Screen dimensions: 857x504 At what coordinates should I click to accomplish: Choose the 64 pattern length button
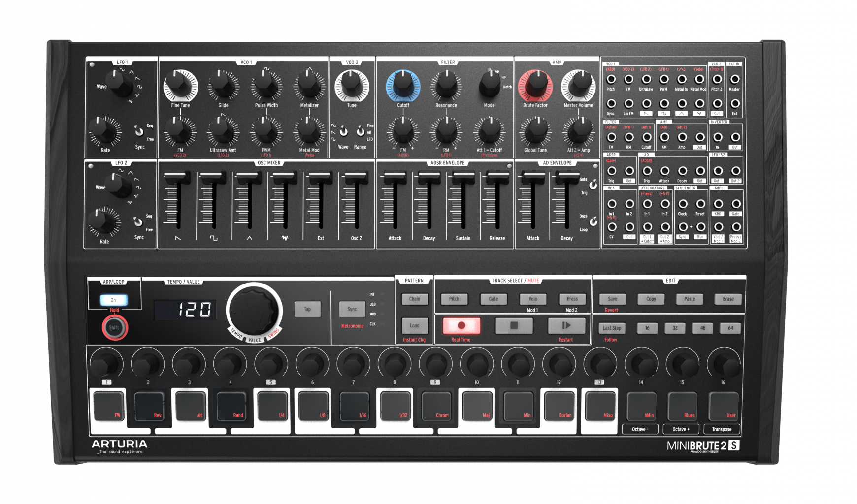pyautogui.click(x=730, y=328)
